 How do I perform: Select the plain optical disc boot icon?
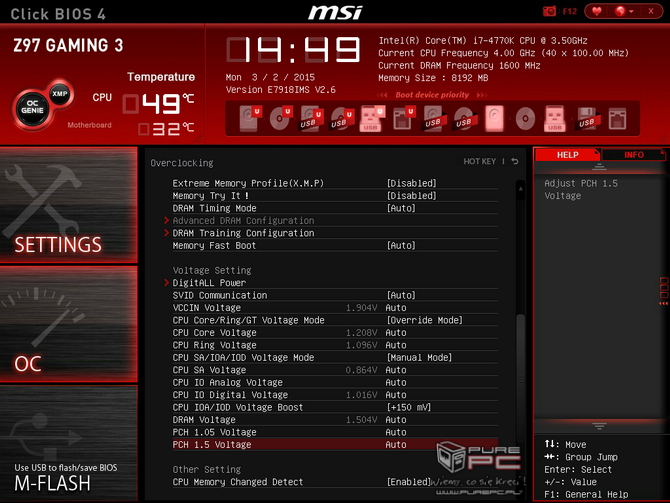525,118
